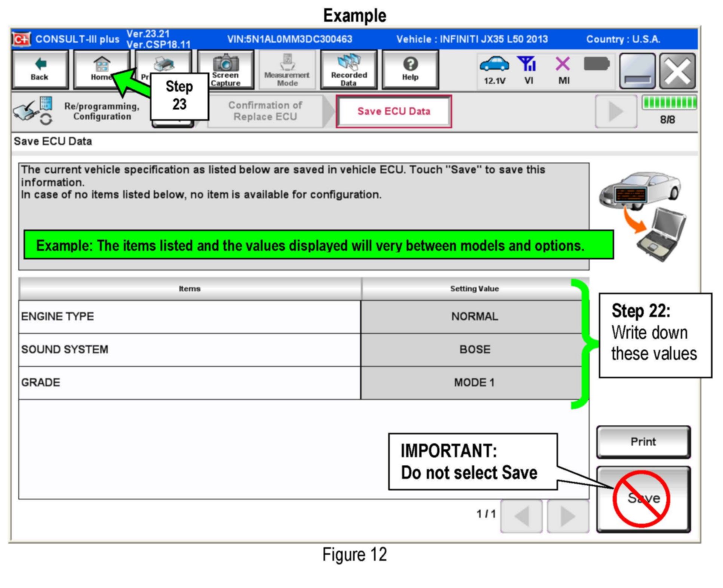Viewport: 723px width, 588px height.
Task: Click the next step arrow near 8/8
Action: pos(616,111)
